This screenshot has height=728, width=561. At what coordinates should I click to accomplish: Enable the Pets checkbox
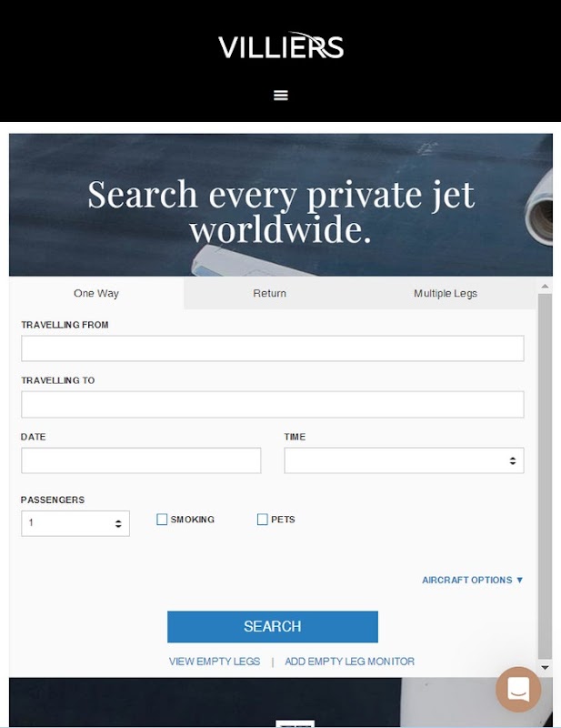[263, 519]
